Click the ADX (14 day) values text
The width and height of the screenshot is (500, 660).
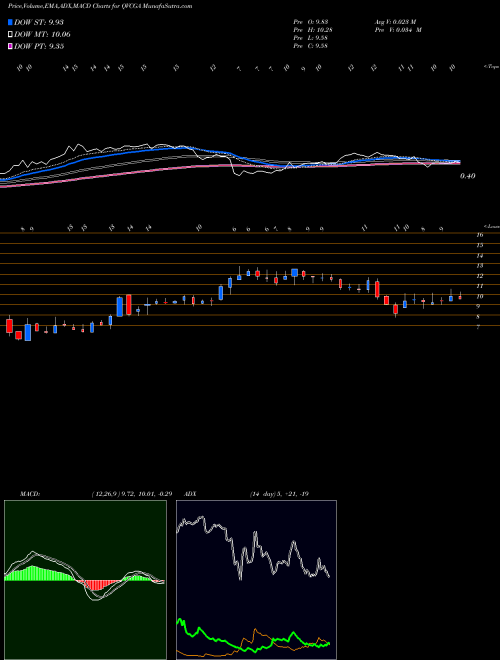coord(279,494)
